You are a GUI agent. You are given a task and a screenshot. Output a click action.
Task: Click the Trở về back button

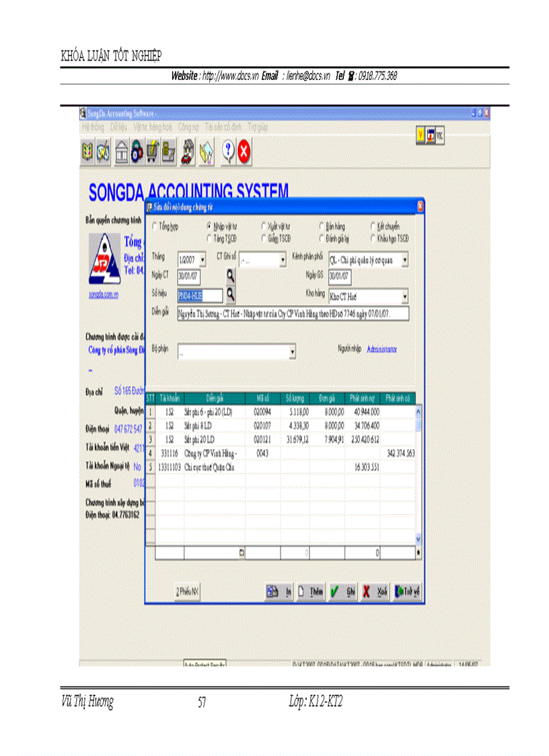[x=407, y=591]
